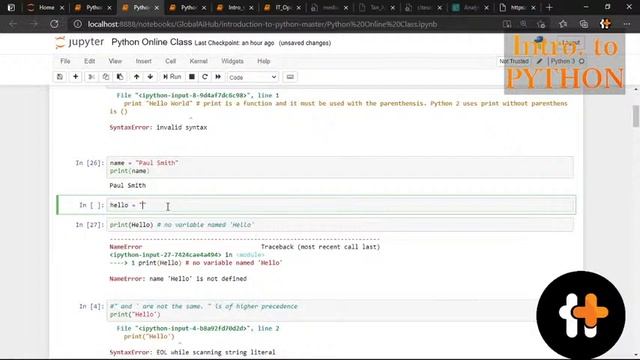Move selected cell down with the arrow icon
Viewport: 640px width, 360px height.
(x=150, y=77)
